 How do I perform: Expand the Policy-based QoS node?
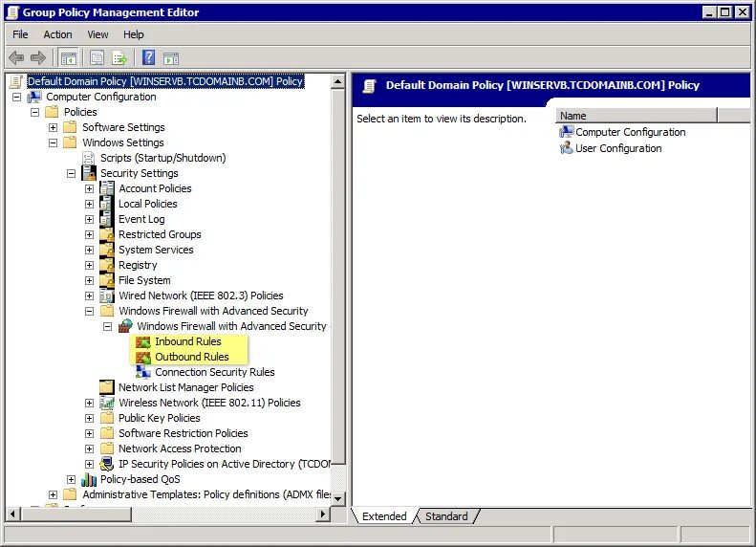point(72,479)
